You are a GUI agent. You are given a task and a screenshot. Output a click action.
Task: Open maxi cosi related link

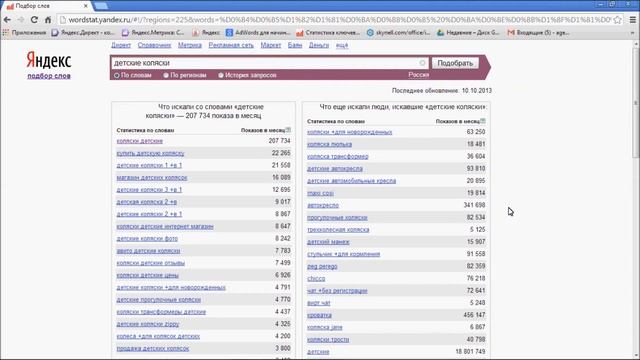coord(320,193)
